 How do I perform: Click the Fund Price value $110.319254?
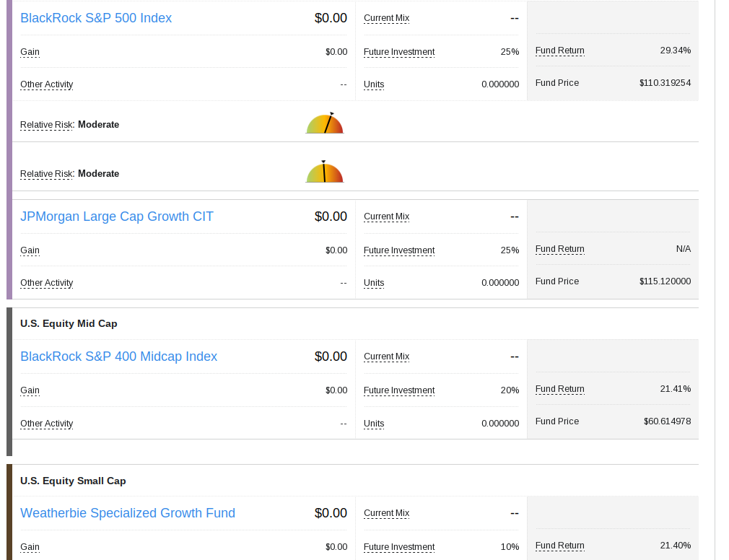(x=665, y=83)
